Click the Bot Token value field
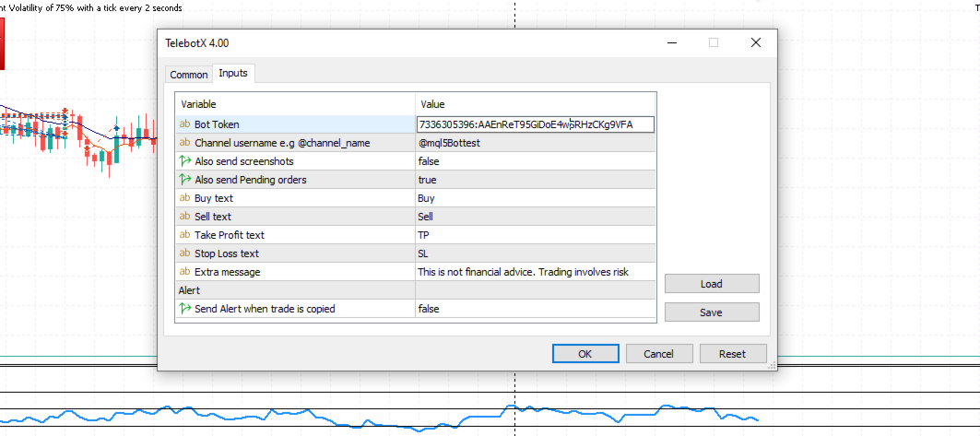Image resolution: width=980 pixels, height=436 pixels. 536,124
